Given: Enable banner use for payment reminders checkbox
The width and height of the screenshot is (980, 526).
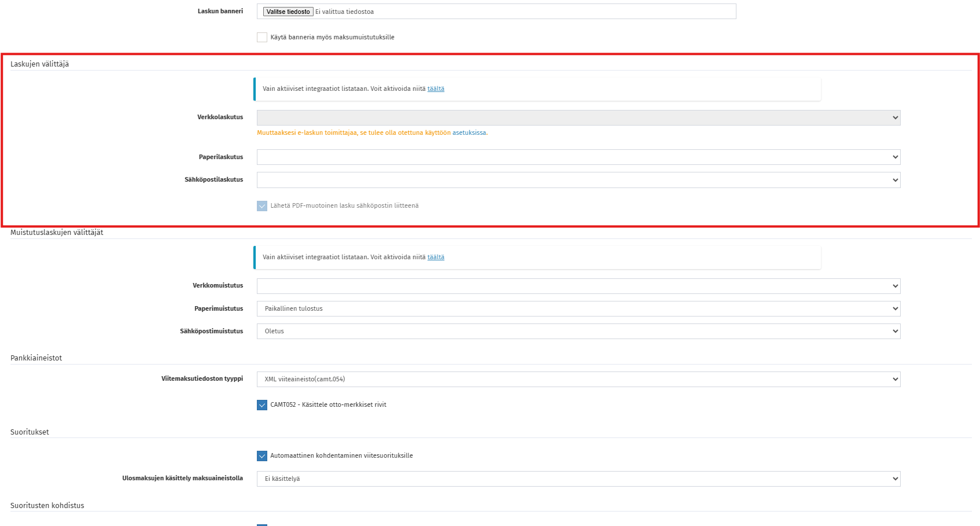Looking at the screenshot, I should click(x=262, y=37).
